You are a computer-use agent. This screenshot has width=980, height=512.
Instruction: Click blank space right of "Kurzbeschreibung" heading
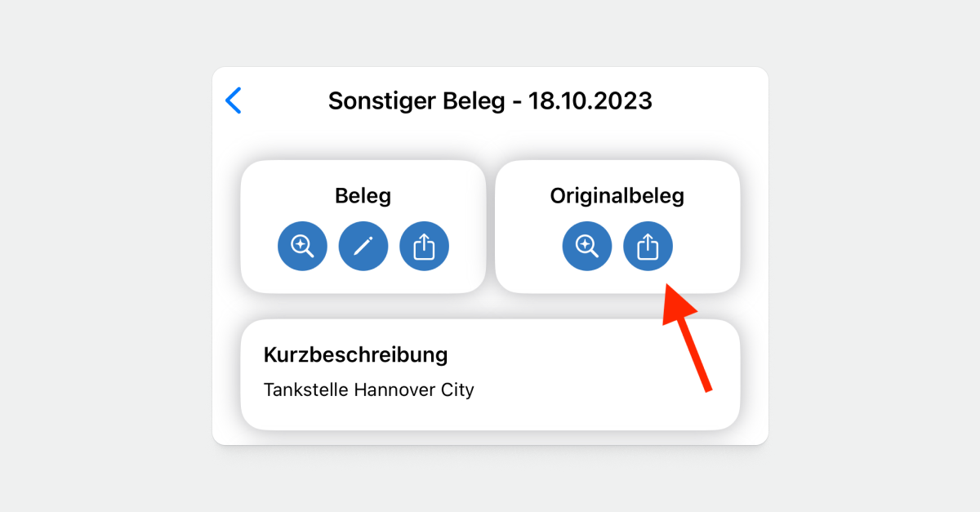pos(588,355)
